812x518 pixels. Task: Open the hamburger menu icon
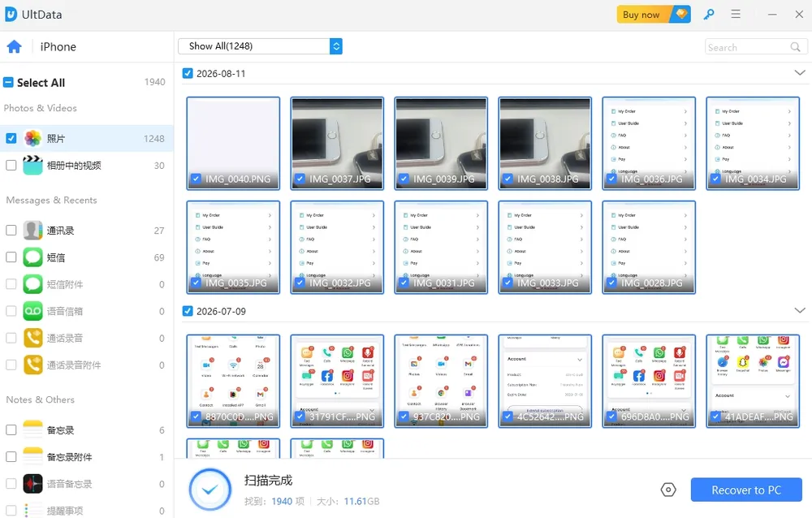736,15
